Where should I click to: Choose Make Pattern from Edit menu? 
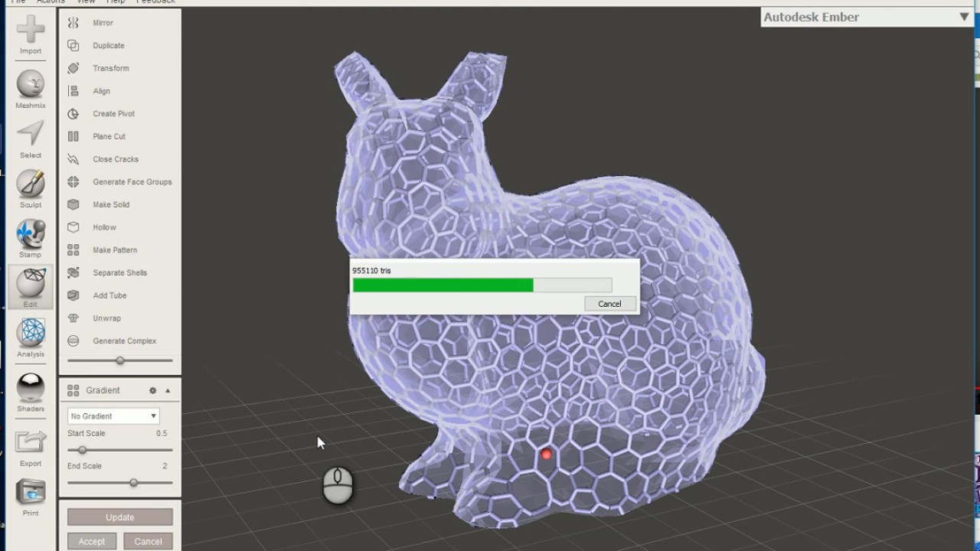point(115,250)
